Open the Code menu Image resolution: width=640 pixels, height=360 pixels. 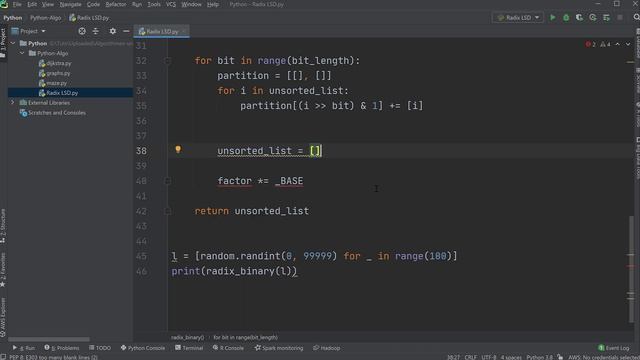[x=93, y=4]
